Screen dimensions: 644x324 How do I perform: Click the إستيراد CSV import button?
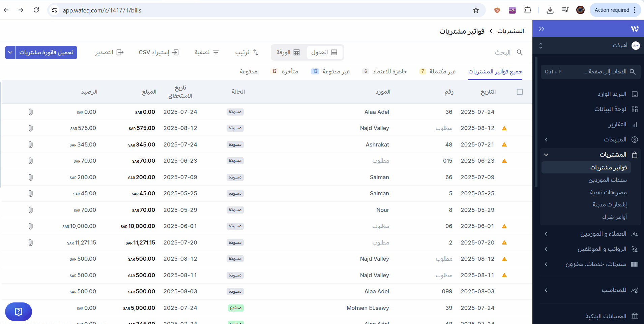click(x=158, y=53)
